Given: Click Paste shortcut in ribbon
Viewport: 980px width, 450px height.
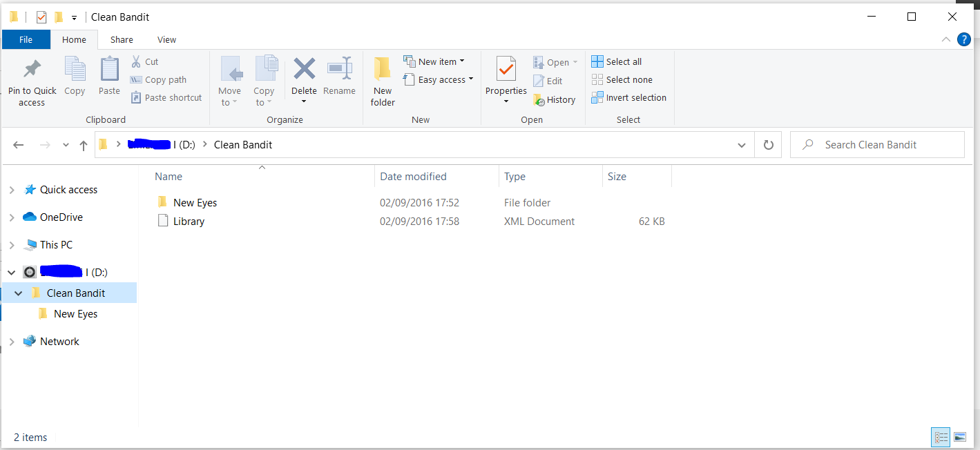Looking at the screenshot, I should (166, 97).
